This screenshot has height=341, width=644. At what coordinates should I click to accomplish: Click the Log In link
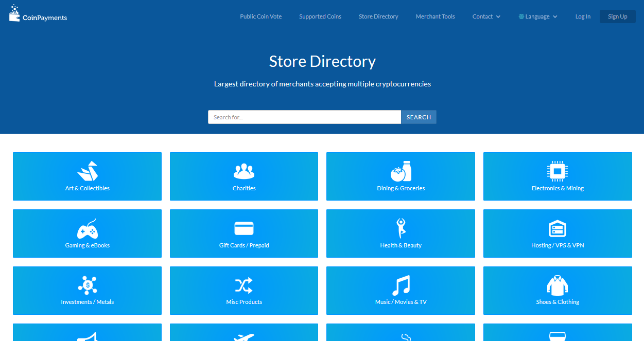coord(583,16)
